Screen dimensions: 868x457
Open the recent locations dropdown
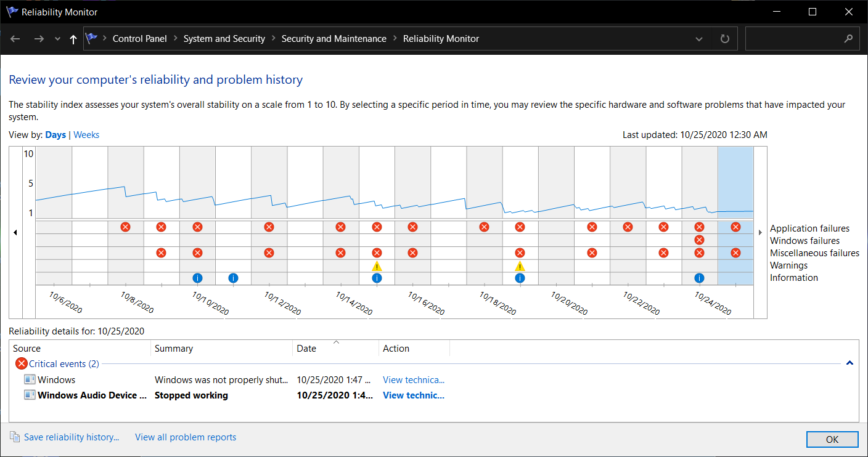[57, 39]
